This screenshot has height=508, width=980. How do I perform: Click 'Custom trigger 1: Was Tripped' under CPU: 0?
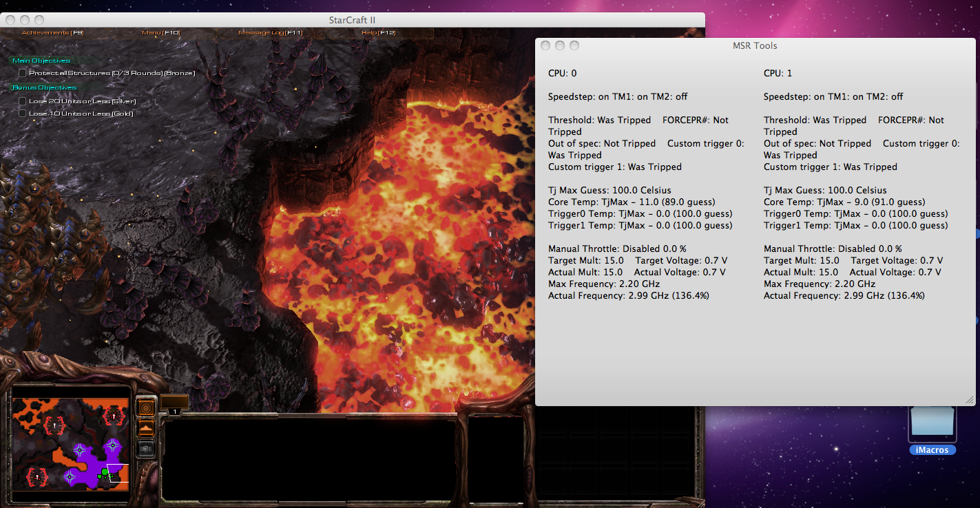click(615, 167)
